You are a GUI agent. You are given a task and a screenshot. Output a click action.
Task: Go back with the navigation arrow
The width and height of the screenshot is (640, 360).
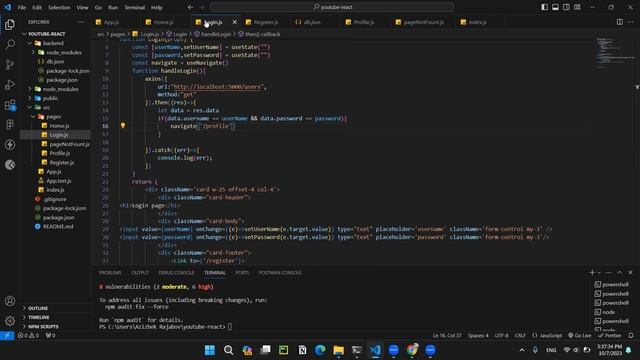191,7
